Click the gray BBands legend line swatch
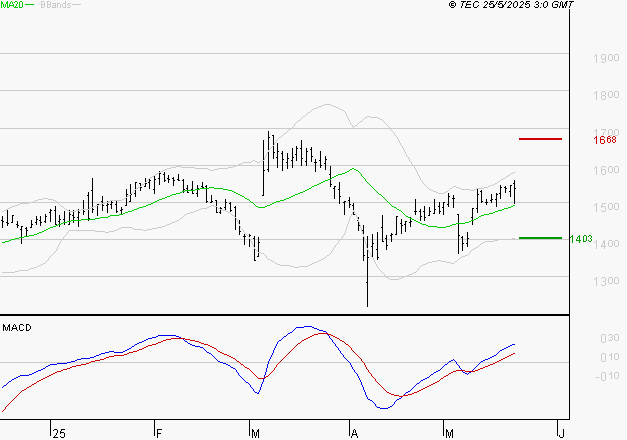The image size is (627, 440). (77, 6)
